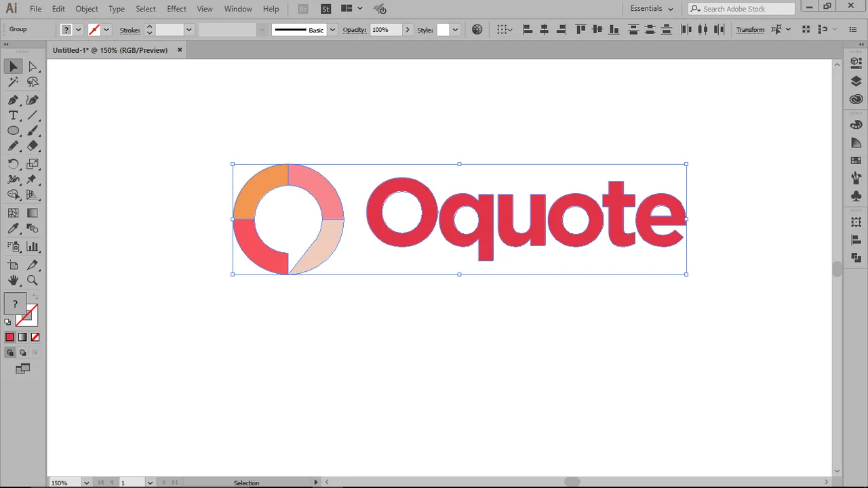868x488 pixels.
Task: Open the Window menu
Action: 238,9
